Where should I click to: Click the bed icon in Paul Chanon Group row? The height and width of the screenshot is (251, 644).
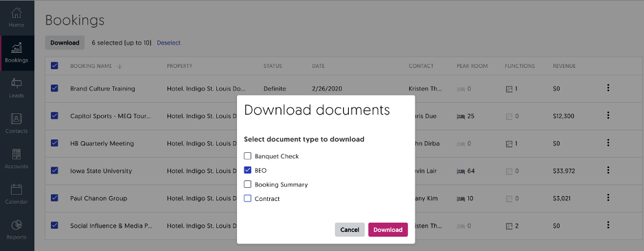461,198
